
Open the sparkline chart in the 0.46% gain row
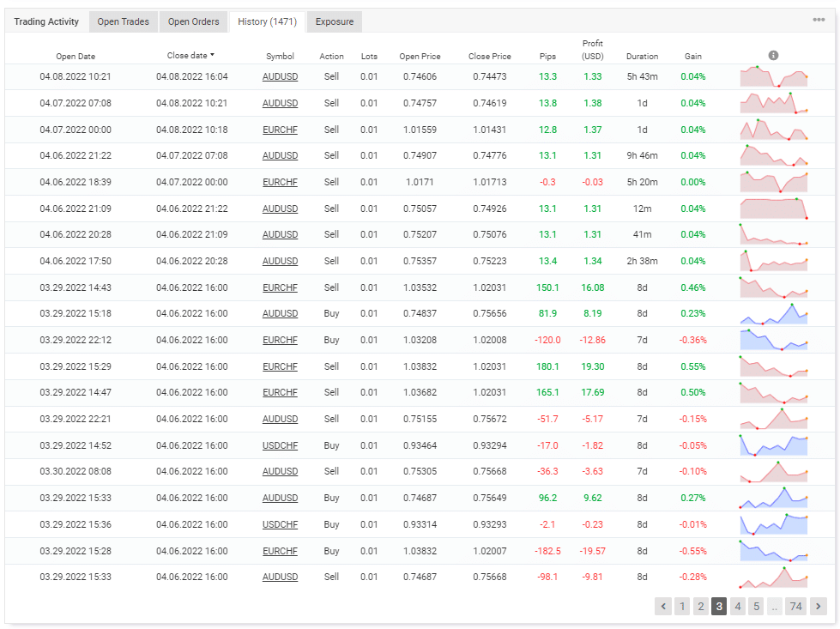pos(774,287)
